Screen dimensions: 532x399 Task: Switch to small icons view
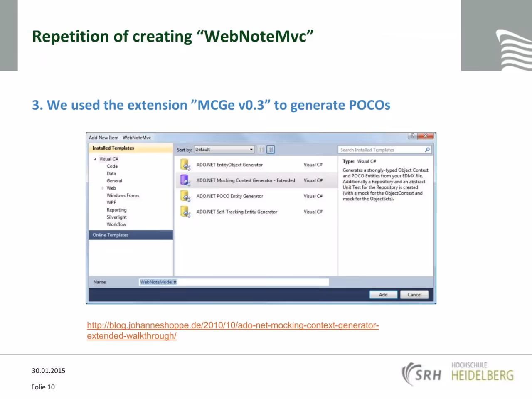(x=261, y=150)
